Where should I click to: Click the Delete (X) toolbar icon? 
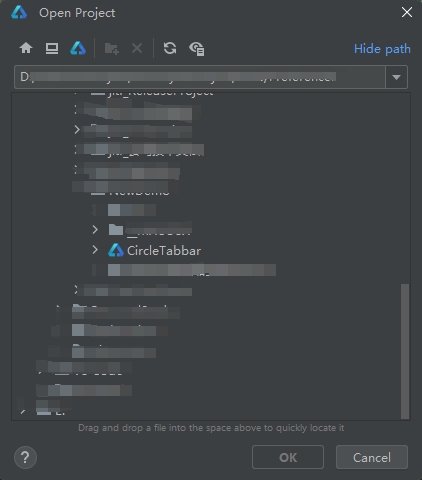click(x=137, y=49)
